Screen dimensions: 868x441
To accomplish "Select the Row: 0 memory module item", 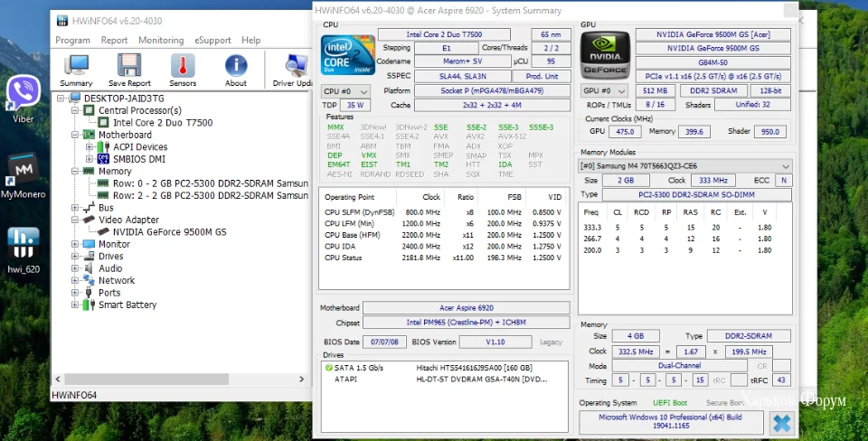I will coord(211,183).
